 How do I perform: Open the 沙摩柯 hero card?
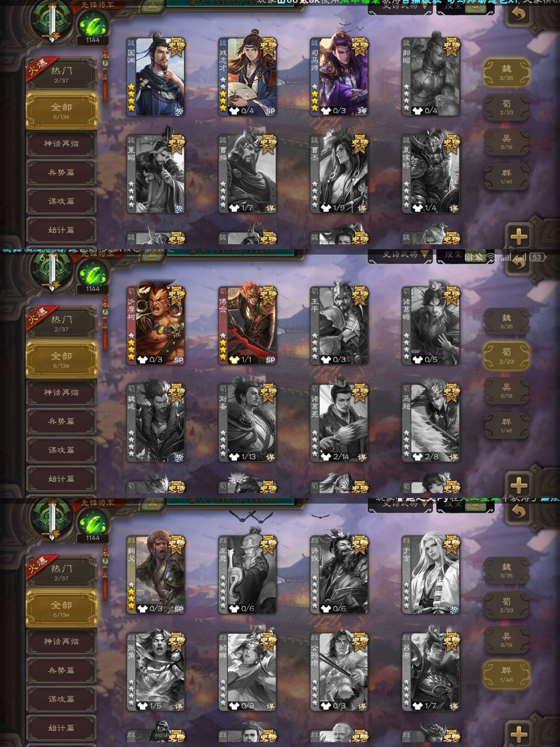156,325
